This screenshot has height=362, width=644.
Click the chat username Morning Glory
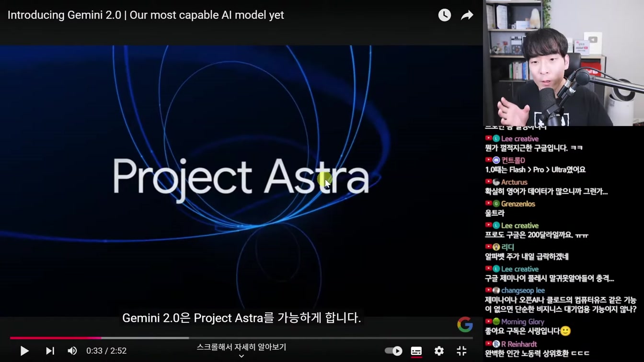coord(522,322)
